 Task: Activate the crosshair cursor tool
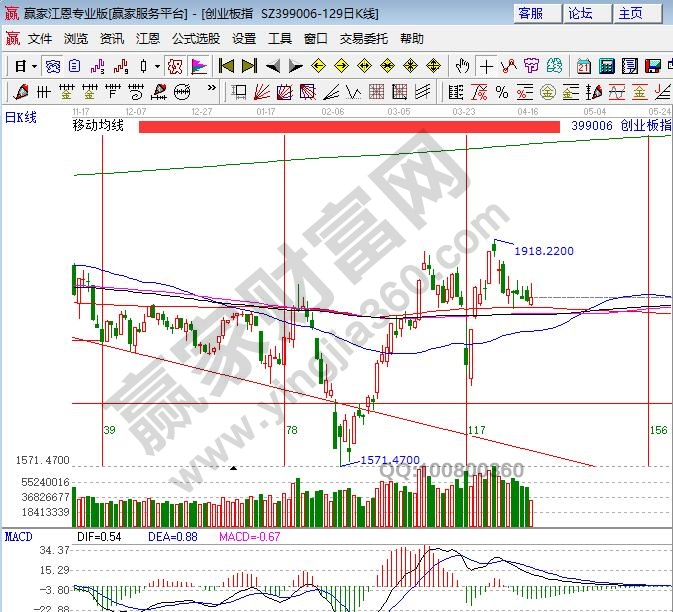click(x=486, y=66)
